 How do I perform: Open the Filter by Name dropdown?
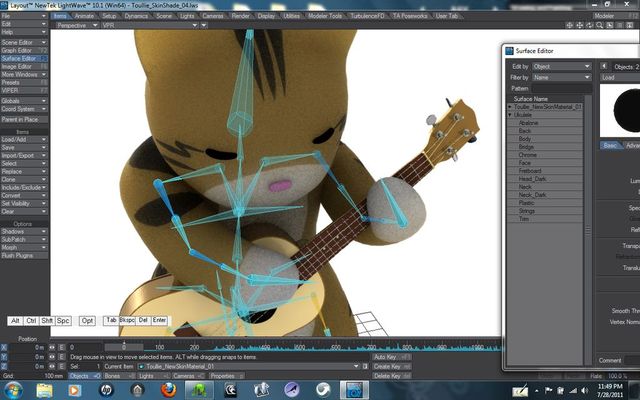pos(561,77)
